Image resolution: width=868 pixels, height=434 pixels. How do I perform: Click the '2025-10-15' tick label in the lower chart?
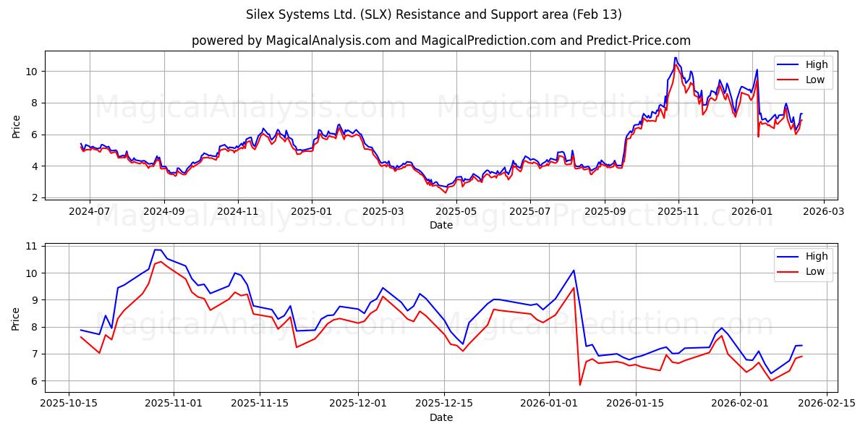tap(69, 404)
